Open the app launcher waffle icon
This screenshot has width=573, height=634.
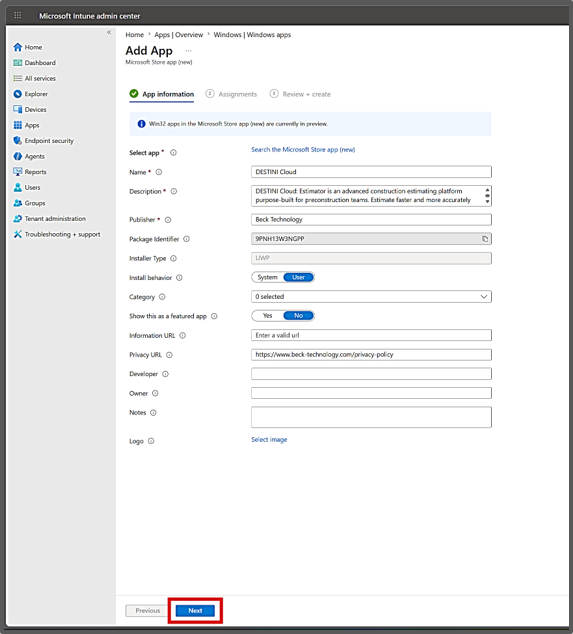[18, 15]
